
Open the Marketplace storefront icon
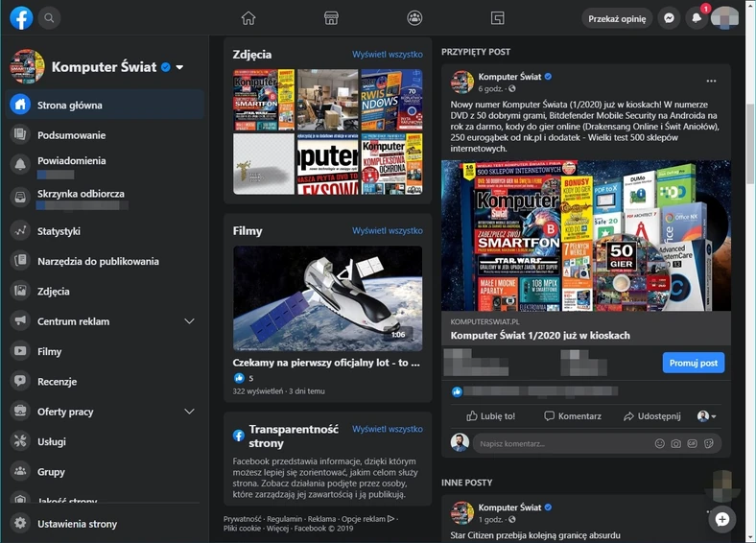coord(331,18)
